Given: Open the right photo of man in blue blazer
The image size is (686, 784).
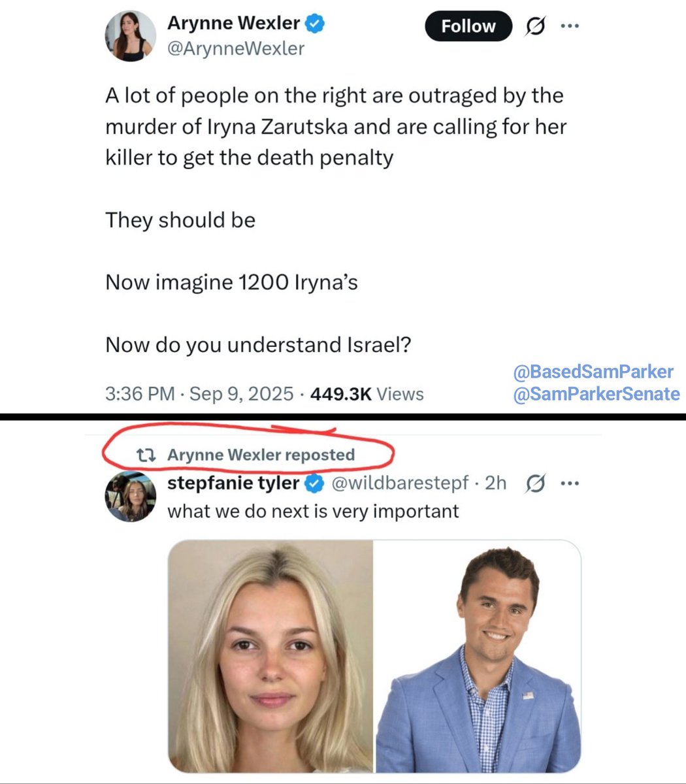Looking at the screenshot, I should [478, 655].
